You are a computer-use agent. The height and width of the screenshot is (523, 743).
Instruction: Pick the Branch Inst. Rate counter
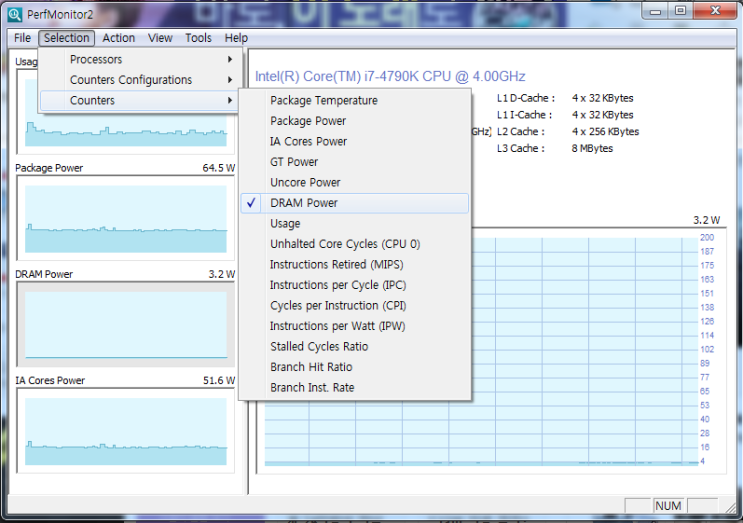coord(354,388)
